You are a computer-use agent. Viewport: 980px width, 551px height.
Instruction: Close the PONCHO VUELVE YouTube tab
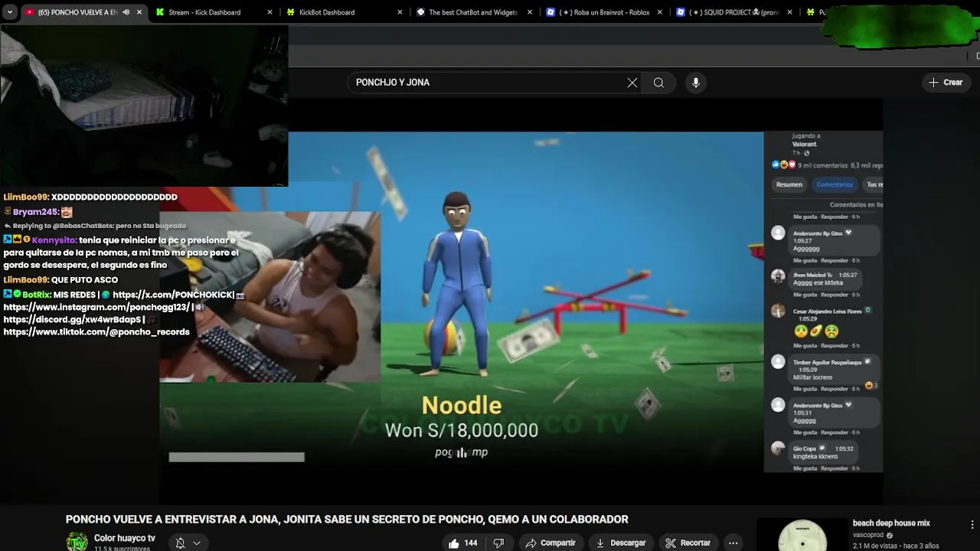click(139, 12)
